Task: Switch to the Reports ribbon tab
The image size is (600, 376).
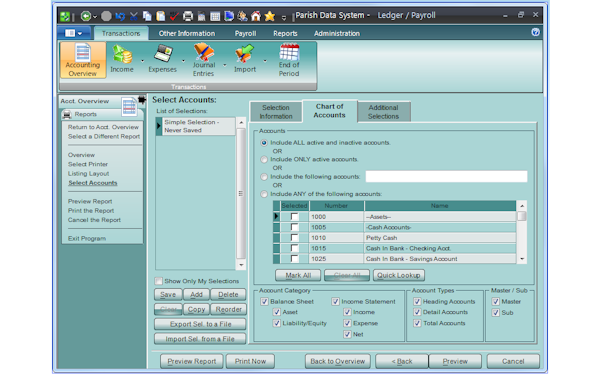Action: (285, 34)
